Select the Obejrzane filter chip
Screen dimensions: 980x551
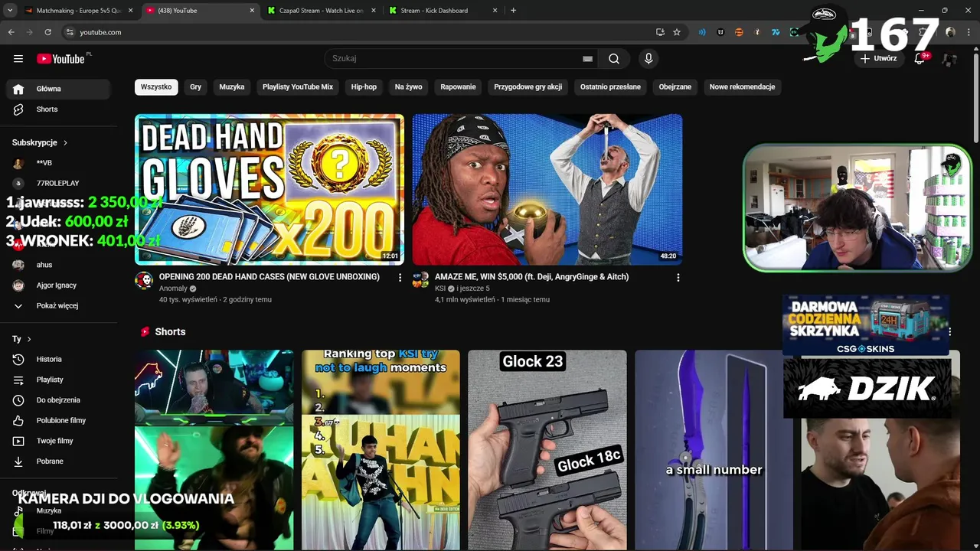tap(675, 87)
